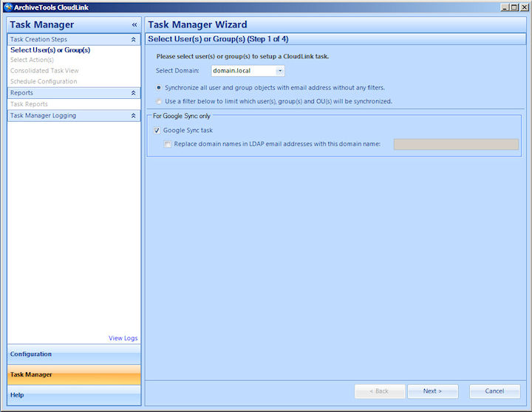The height and width of the screenshot is (412, 532).
Task: Click the ArchiveTools CloudLink title bar icon
Action: coord(8,7)
